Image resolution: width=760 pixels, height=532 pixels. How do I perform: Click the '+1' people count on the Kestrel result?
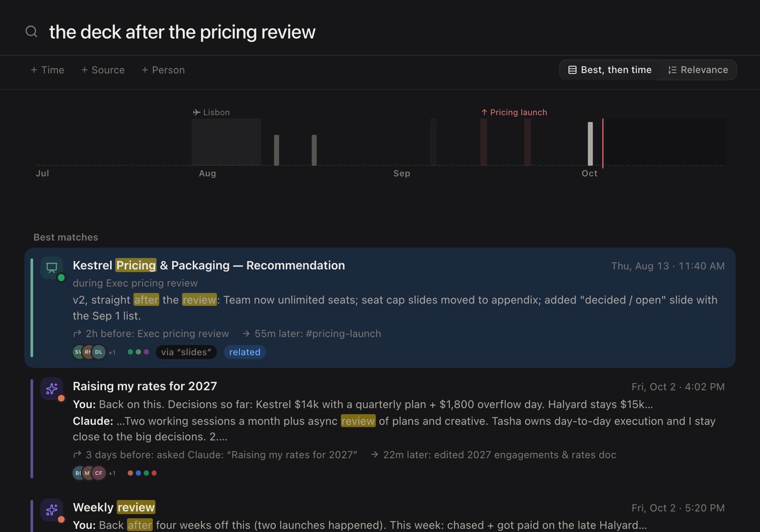112,352
